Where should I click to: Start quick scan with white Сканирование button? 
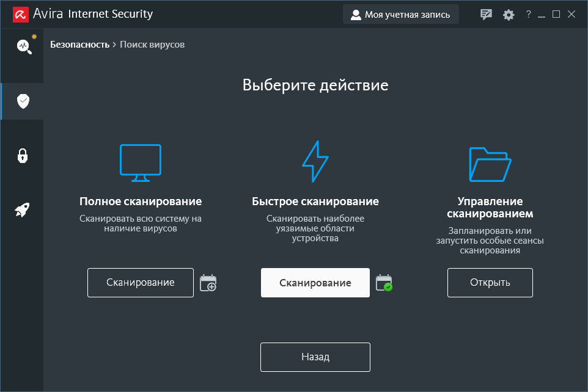click(x=315, y=283)
